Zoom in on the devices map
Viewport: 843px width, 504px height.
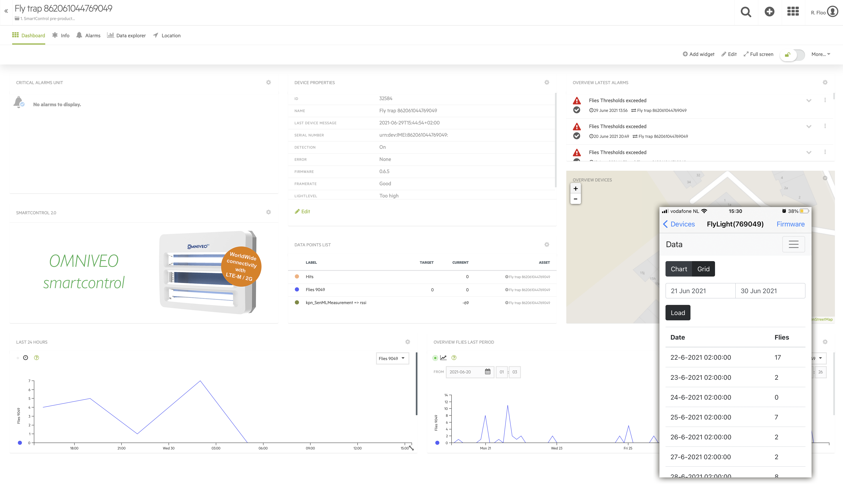(576, 189)
